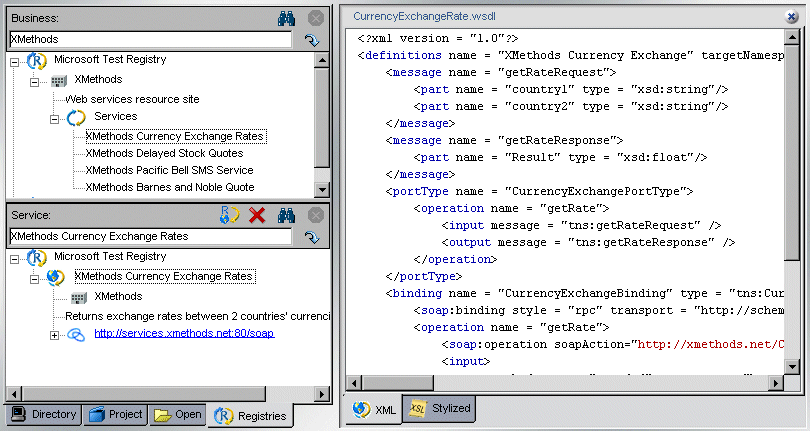Image resolution: width=810 pixels, height=431 pixels.
Task: Click the binding icon beside the soap URL
Action: coord(76,335)
